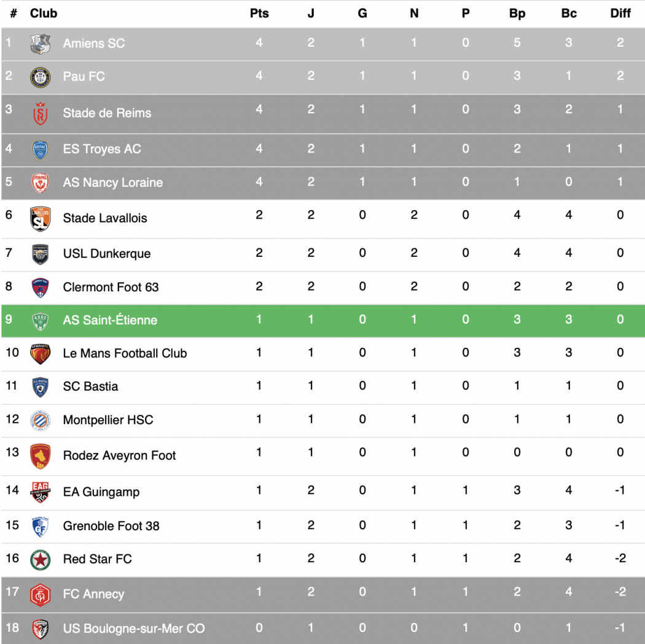Screen dimensions: 645x644
Task: Click the Bp column header
Action: click(517, 14)
